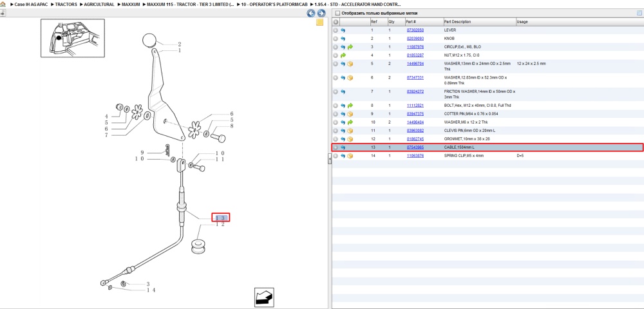Toggle the selection circle for KNOB row
This screenshot has width=644, height=309.
point(336,39)
